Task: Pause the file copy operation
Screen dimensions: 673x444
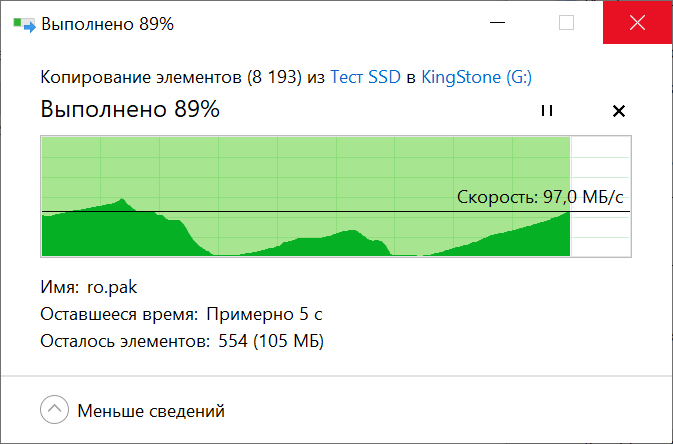Action: (x=546, y=111)
